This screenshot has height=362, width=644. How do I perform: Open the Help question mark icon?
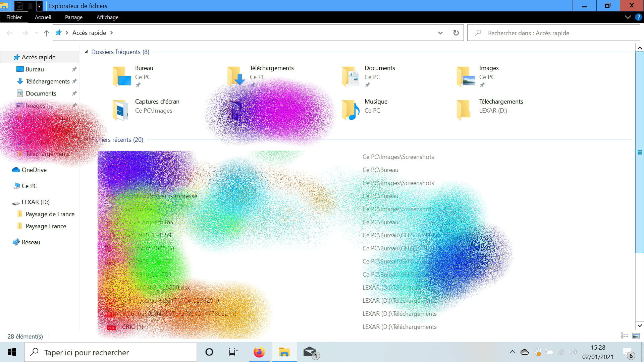click(x=638, y=17)
